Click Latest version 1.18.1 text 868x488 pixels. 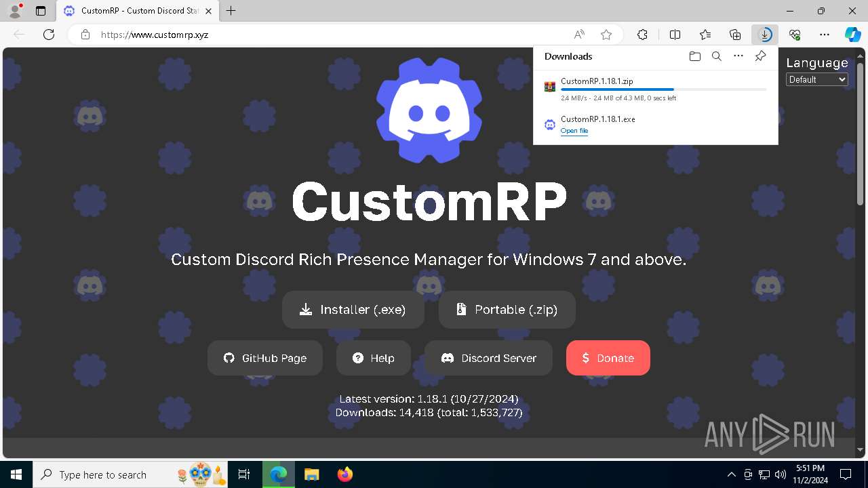tap(429, 399)
